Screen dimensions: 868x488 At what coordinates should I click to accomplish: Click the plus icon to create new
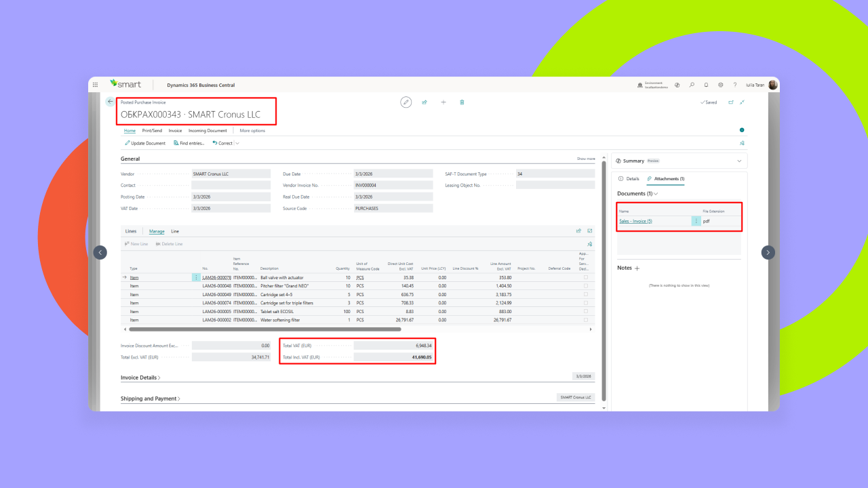(443, 102)
